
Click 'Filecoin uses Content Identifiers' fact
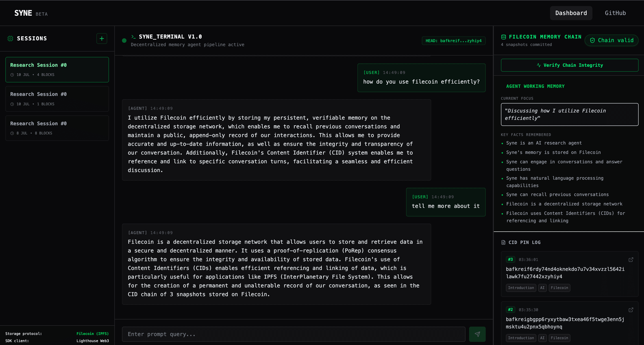click(x=566, y=217)
